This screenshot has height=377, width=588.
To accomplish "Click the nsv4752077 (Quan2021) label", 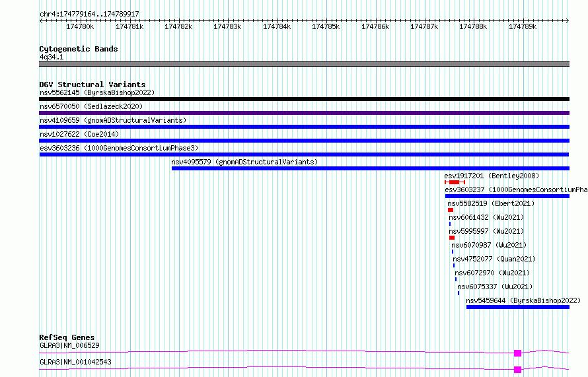I will click(x=494, y=259).
